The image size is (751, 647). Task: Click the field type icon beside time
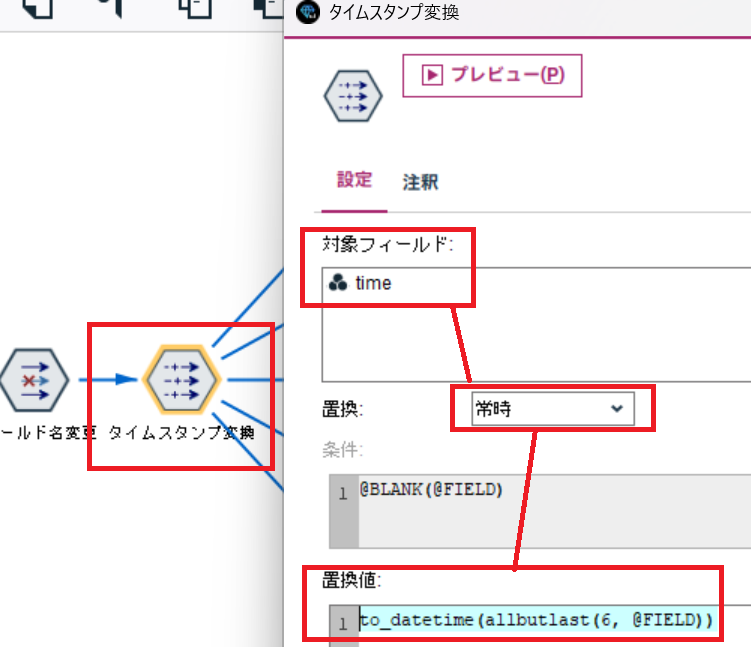[x=338, y=283]
